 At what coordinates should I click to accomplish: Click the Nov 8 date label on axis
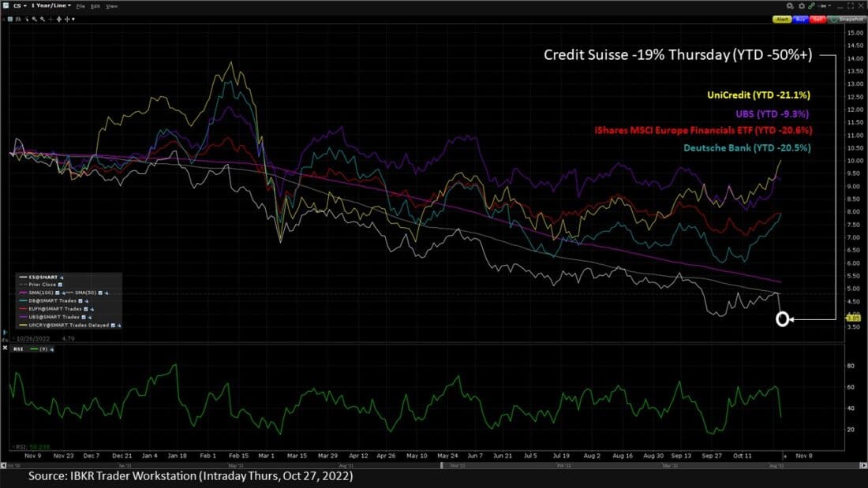(x=804, y=456)
